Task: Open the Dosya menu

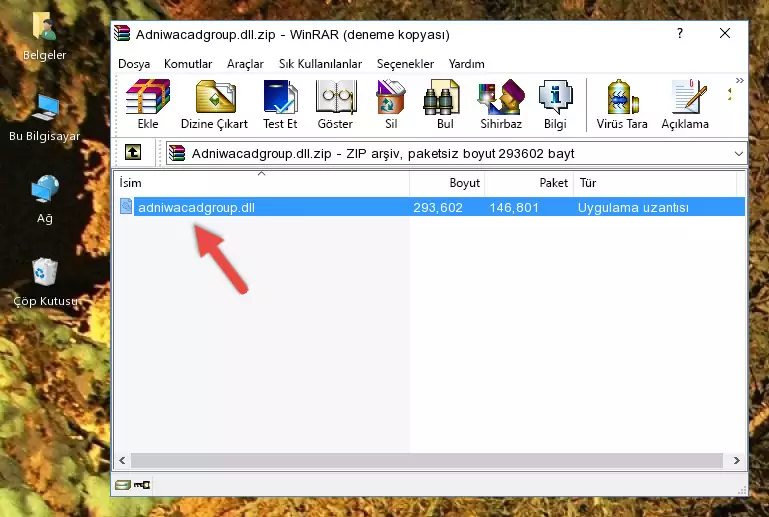Action: pyautogui.click(x=134, y=64)
